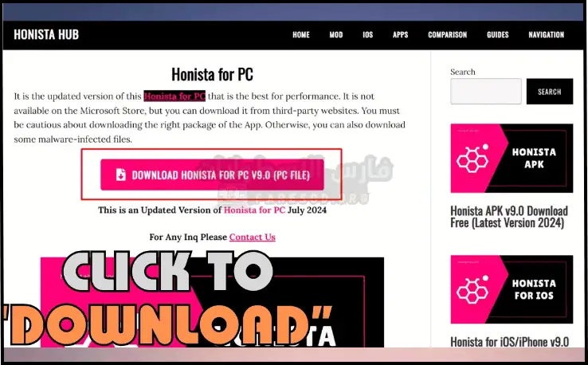Follow the Honista for PC link above July 2024
The width and height of the screenshot is (588, 365).
253,210
